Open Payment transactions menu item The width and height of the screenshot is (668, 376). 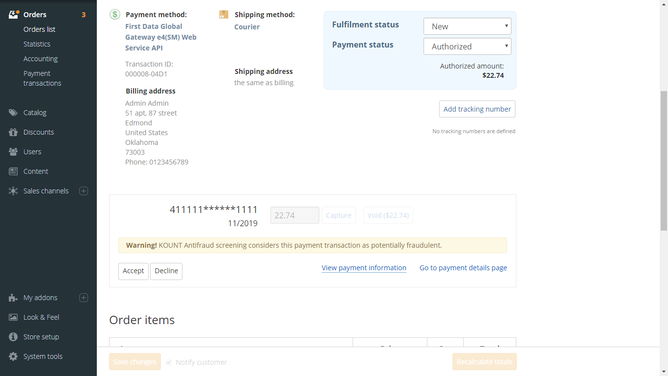(x=42, y=78)
